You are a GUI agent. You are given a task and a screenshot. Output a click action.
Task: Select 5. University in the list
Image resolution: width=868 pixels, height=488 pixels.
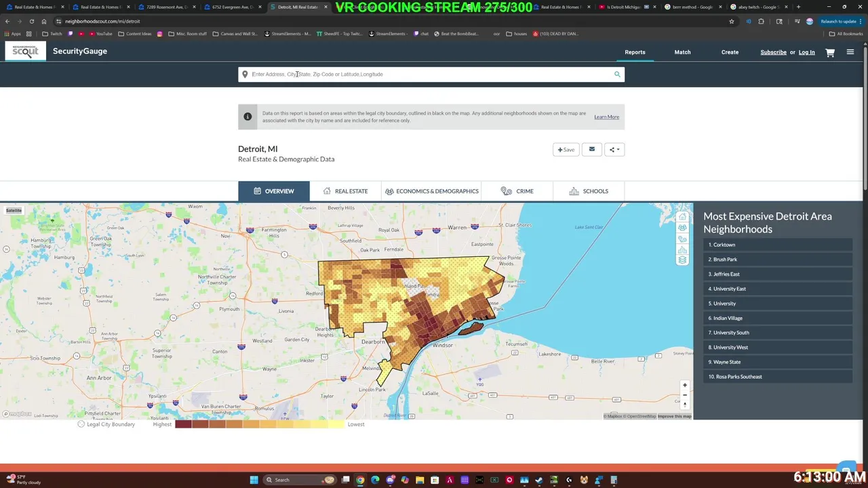point(778,304)
